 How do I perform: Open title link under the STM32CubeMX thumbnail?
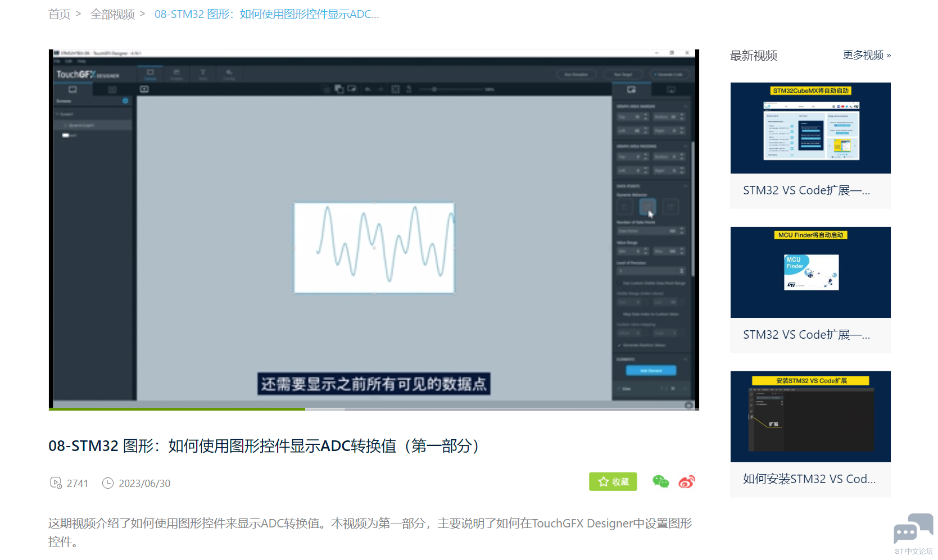click(806, 190)
